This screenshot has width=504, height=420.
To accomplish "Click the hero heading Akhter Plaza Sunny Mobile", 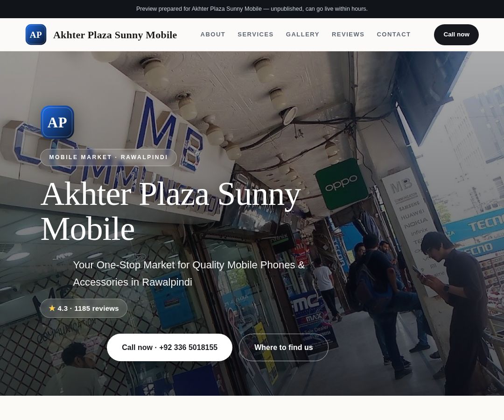I will point(171,211).
